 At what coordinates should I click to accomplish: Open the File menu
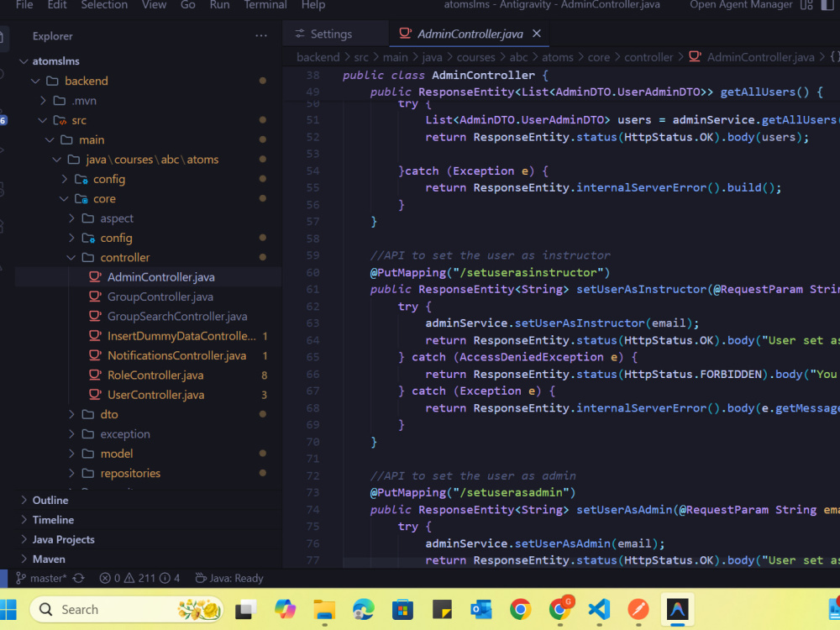24,5
